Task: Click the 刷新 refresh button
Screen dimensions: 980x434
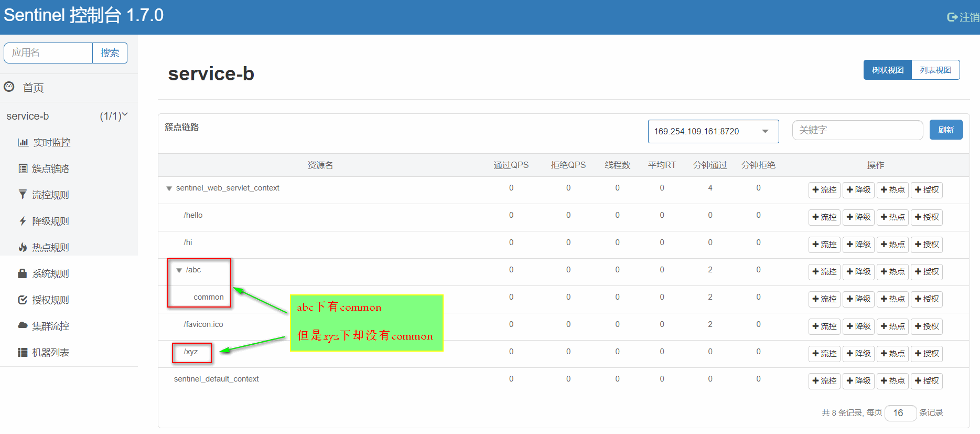Action: point(946,130)
